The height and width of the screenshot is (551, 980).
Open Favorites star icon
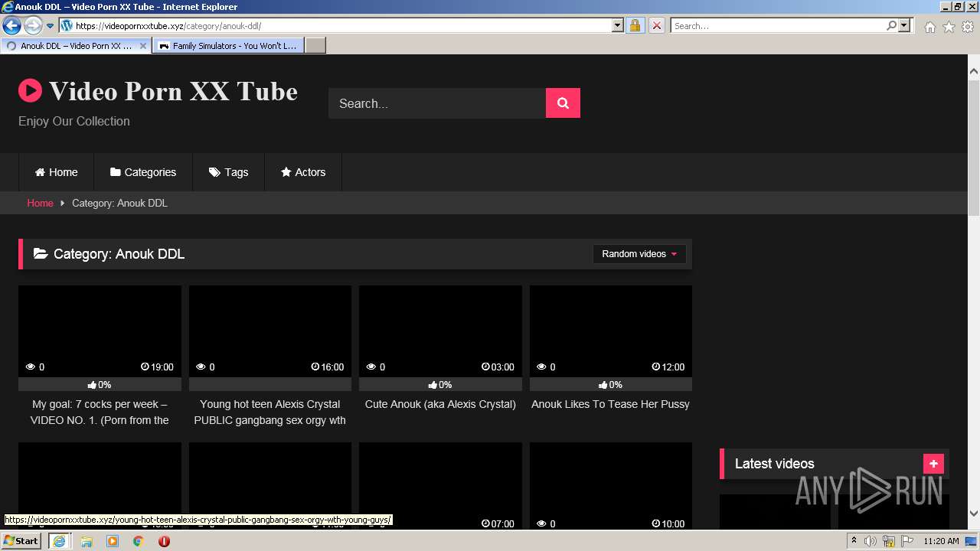tap(949, 27)
